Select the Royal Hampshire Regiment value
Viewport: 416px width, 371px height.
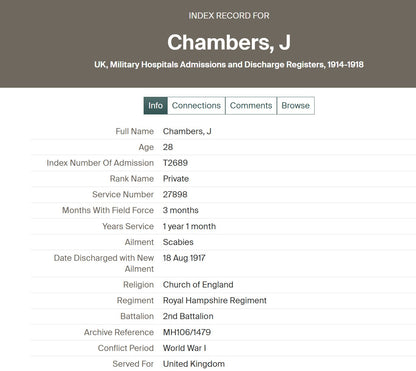215,301
